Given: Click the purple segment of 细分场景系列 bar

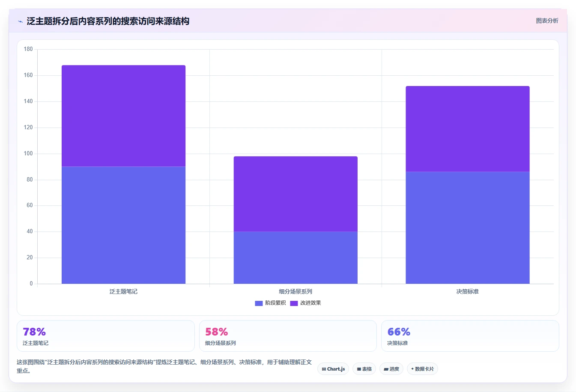Looking at the screenshot, I should coord(295,194).
